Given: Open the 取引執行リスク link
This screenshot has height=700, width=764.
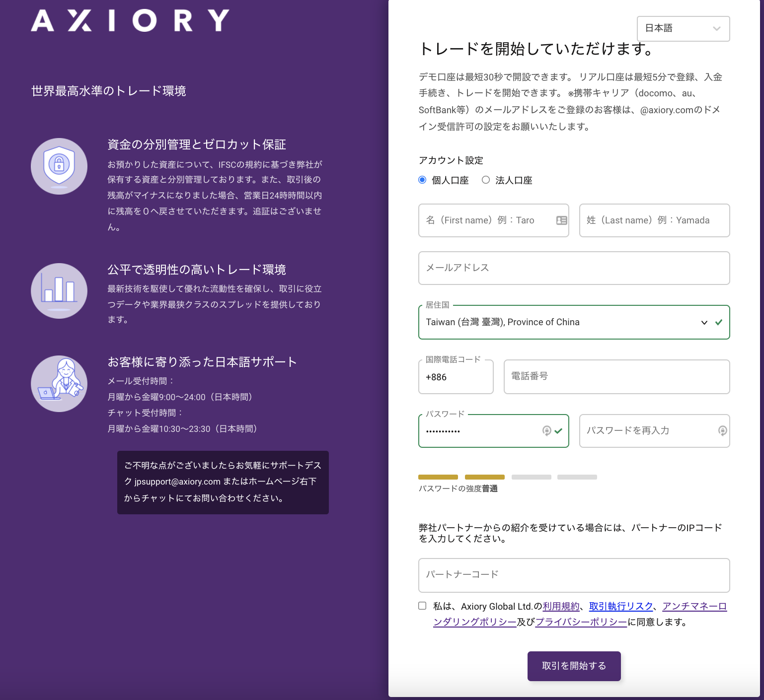Looking at the screenshot, I should [621, 606].
